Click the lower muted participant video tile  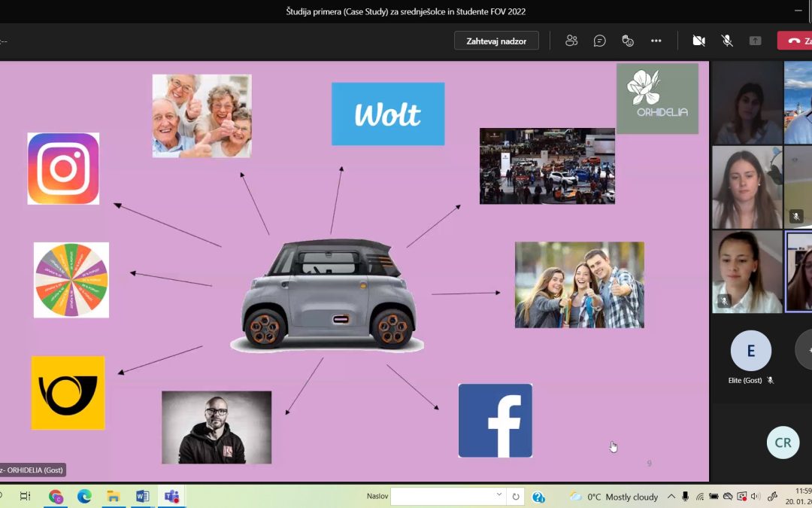tap(747, 272)
